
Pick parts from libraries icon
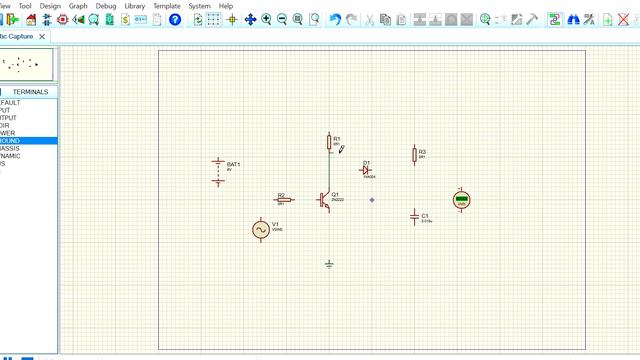[x=485, y=19]
